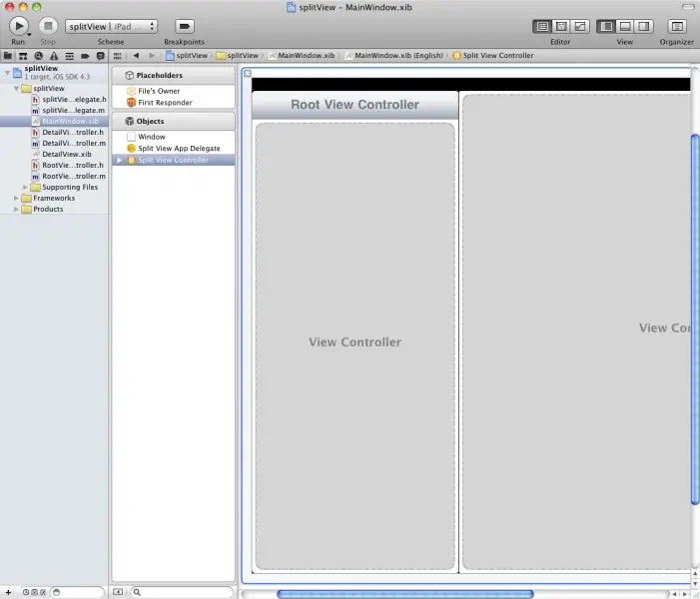Expand the Frameworks group

point(16,198)
